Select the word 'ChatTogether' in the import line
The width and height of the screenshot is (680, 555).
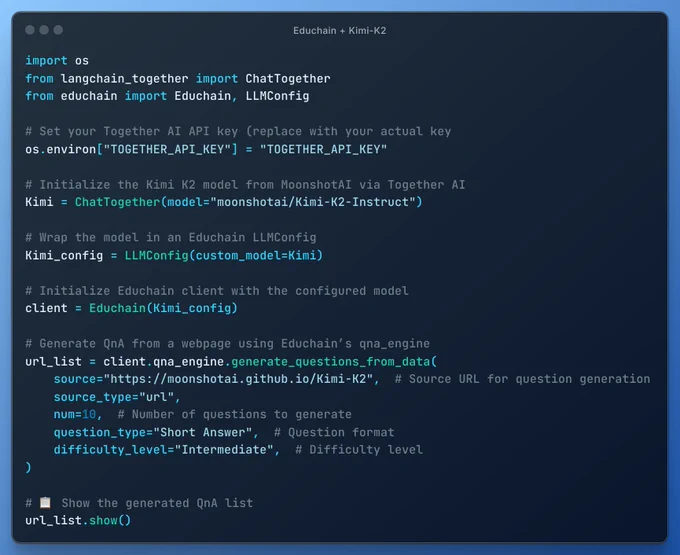(288, 78)
